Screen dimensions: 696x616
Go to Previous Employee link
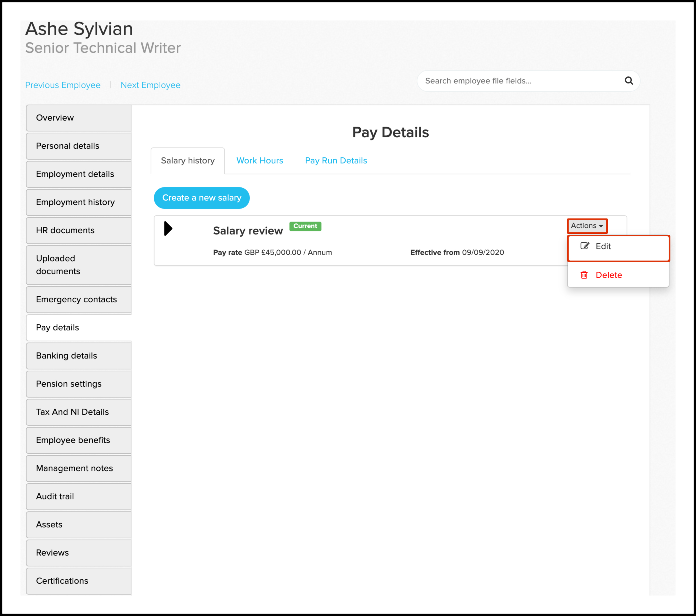(63, 85)
